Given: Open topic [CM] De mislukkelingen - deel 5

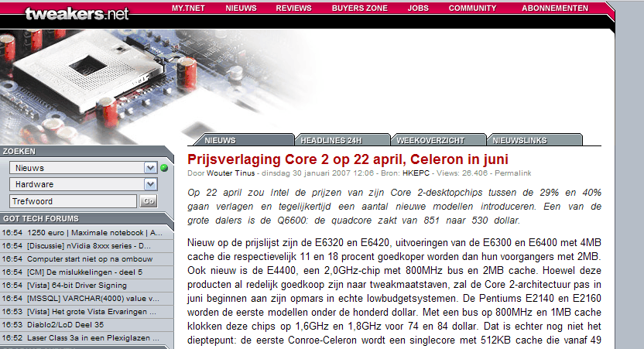Looking at the screenshot, I should point(84,272).
